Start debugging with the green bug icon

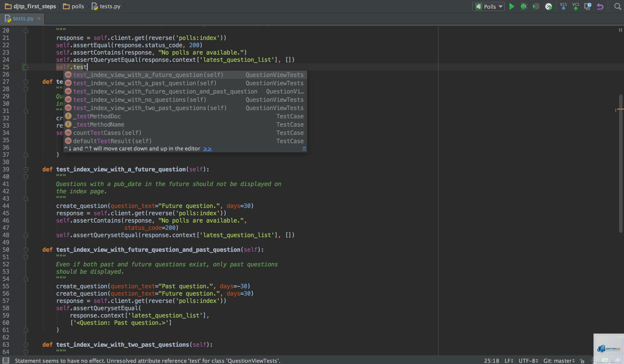coord(524,6)
